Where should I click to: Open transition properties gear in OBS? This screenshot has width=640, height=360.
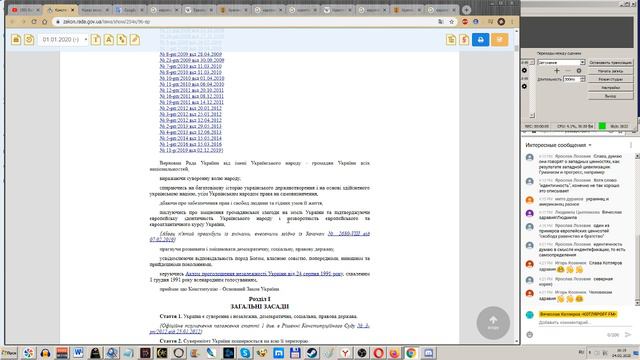(579, 71)
